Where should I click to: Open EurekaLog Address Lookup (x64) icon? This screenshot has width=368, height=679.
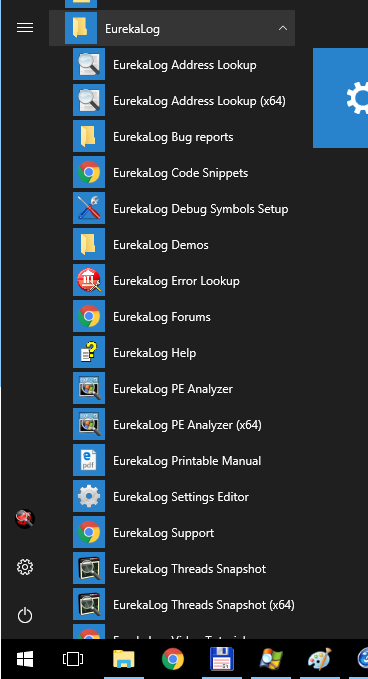coord(89,100)
